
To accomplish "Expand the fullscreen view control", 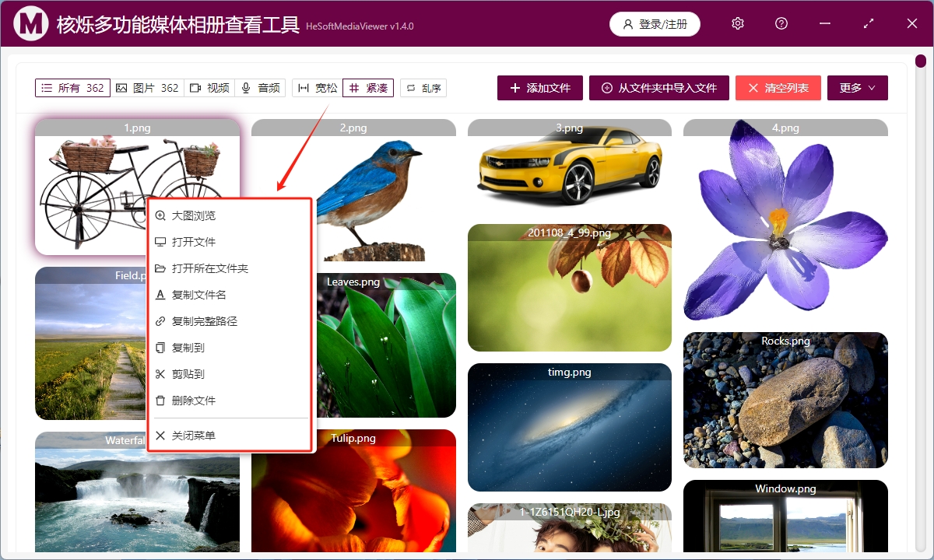I will tap(868, 23).
